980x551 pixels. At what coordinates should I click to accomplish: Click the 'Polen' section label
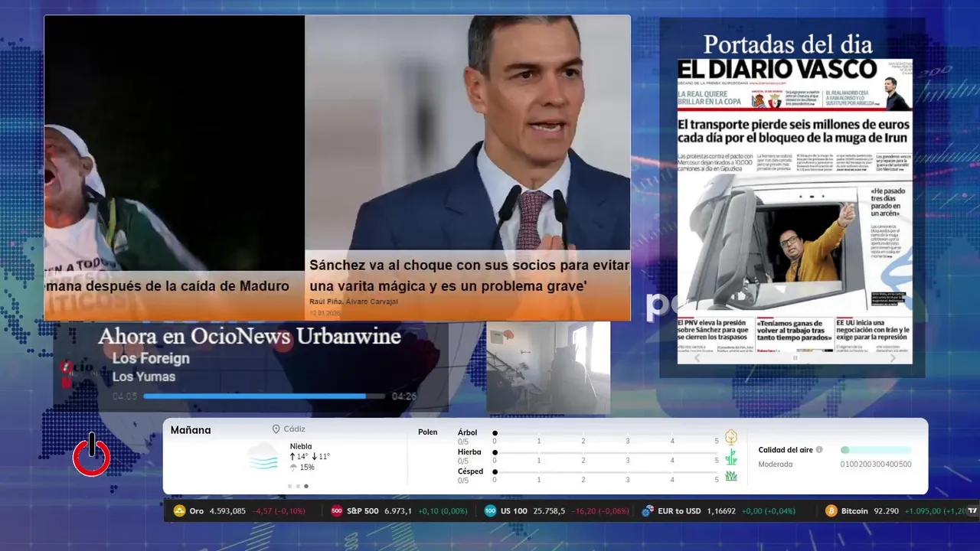click(x=428, y=432)
